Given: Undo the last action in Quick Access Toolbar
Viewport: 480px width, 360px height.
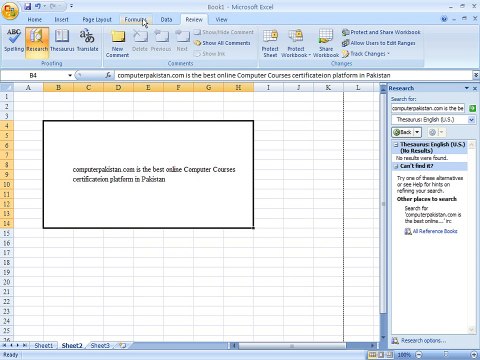Looking at the screenshot, I should tap(38, 6).
